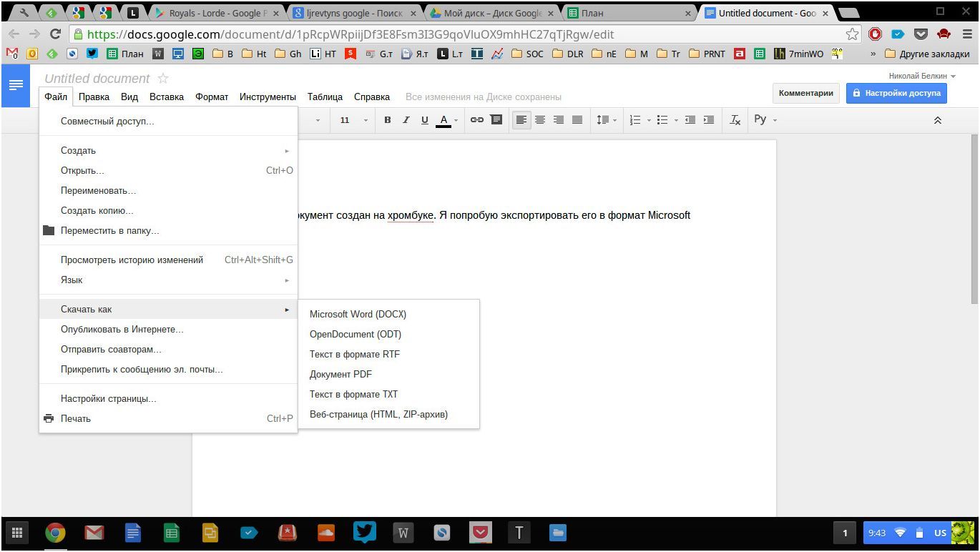Launch Twitter from the shelf
This screenshot has width=980, height=552.
(x=365, y=532)
